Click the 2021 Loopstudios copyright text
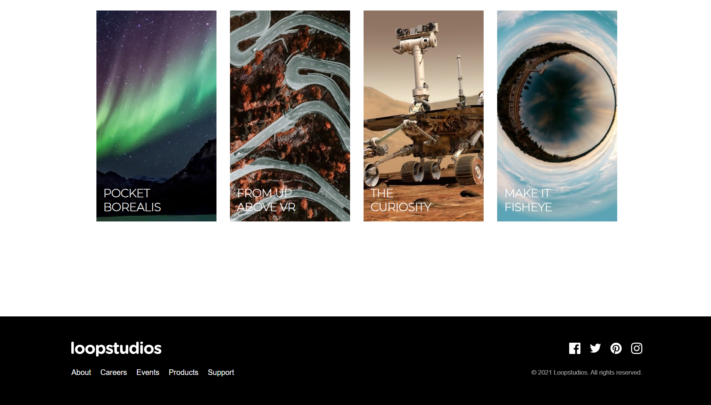Screen dimensions: 711x405 [587, 372]
